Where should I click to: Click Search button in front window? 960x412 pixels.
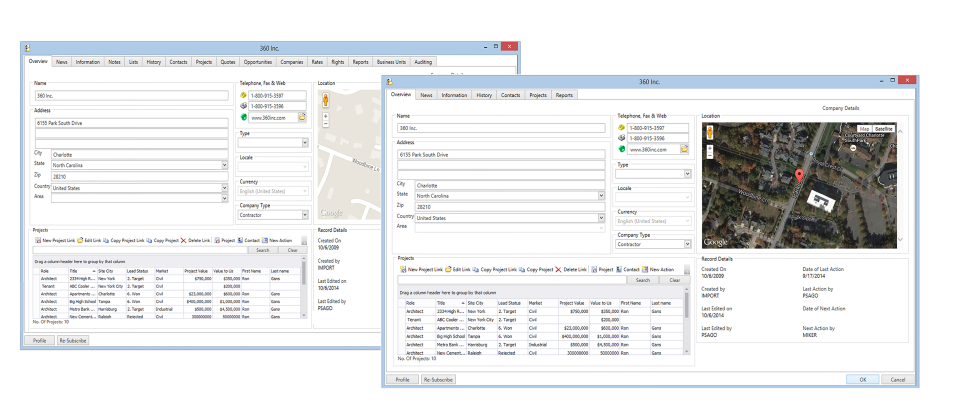[643, 280]
